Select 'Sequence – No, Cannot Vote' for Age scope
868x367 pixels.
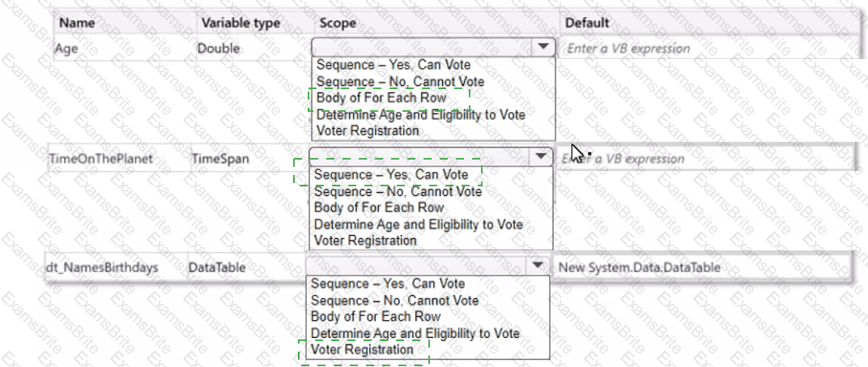(x=400, y=82)
